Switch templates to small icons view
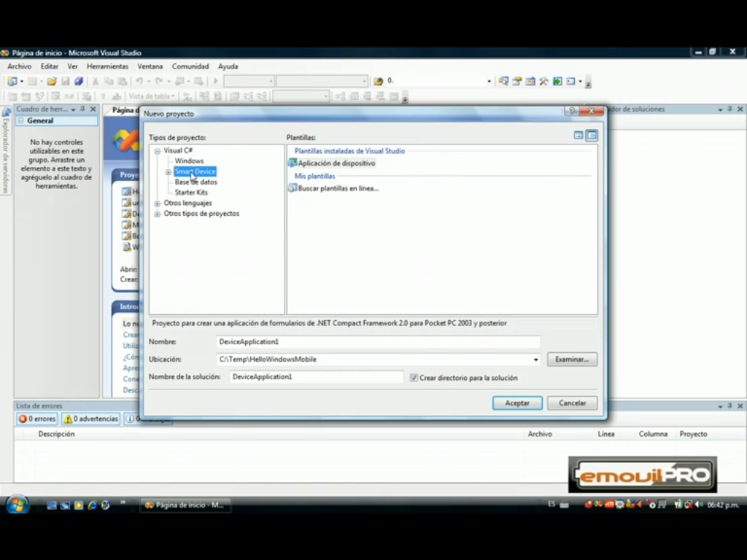The width and height of the screenshot is (747, 560). click(x=592, y=135)
